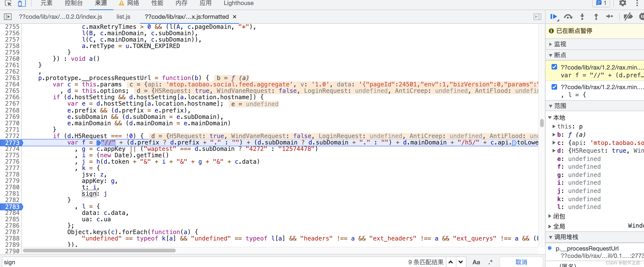Resume script execution with the play icon
This screenshot has width=644, height=267.
point(554,17)
